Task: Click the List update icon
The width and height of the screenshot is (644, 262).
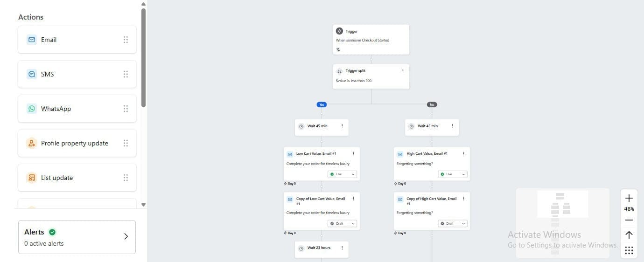Action: click(x=31, y=178)
